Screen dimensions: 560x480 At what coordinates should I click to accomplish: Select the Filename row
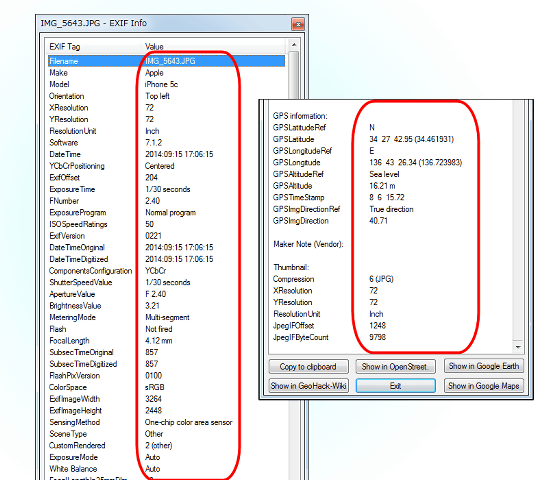(x=166, y=61)
